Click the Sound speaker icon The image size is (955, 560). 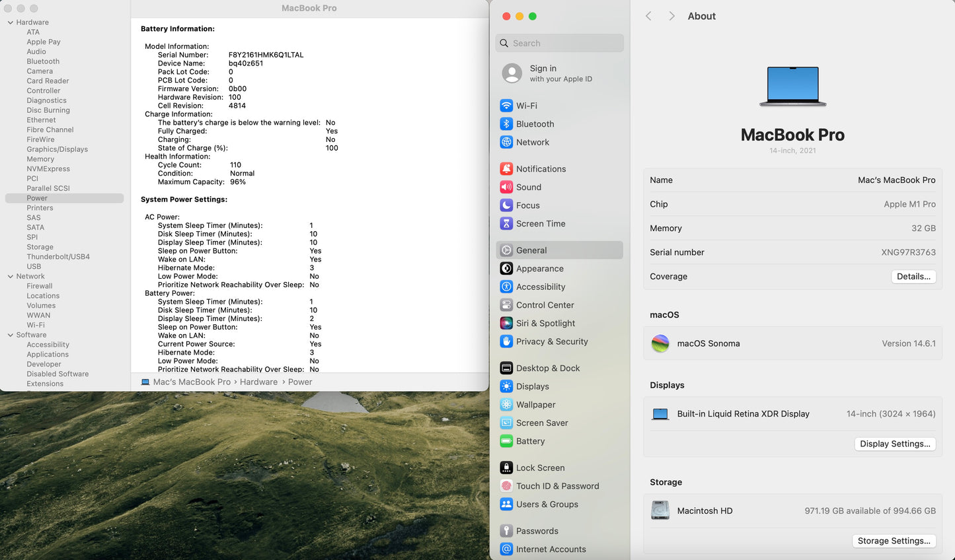pyautogui.click(x=506, y=187)
